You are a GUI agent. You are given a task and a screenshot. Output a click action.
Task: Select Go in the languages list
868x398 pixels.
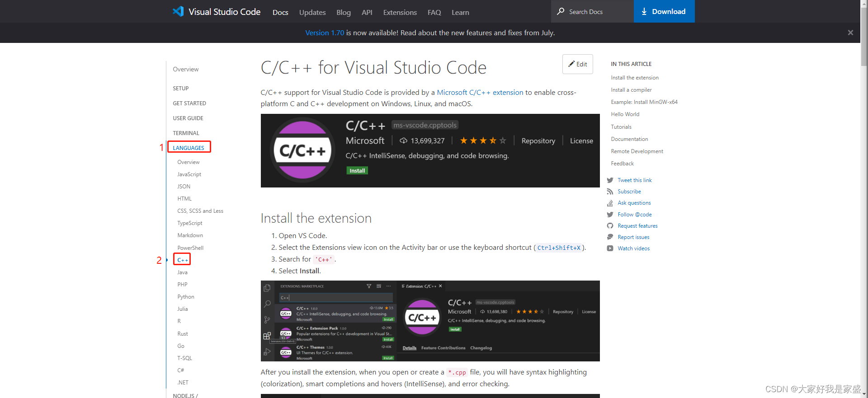(181, 346)
